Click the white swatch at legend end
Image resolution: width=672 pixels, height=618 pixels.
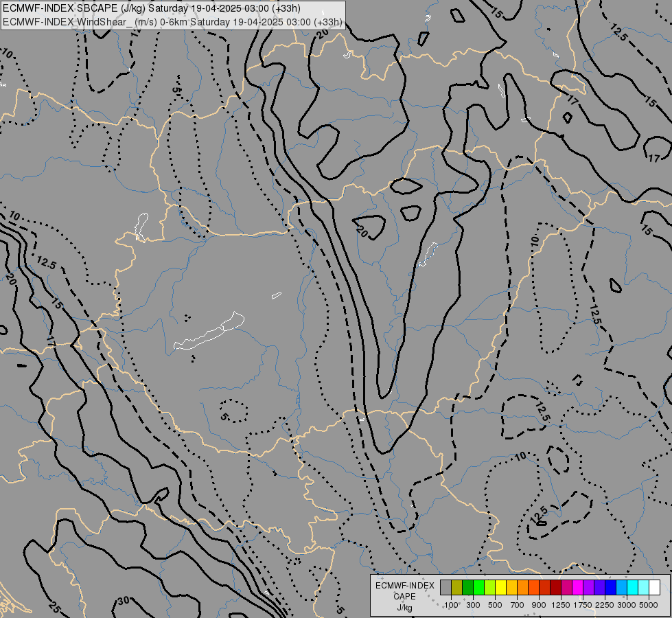654,587
